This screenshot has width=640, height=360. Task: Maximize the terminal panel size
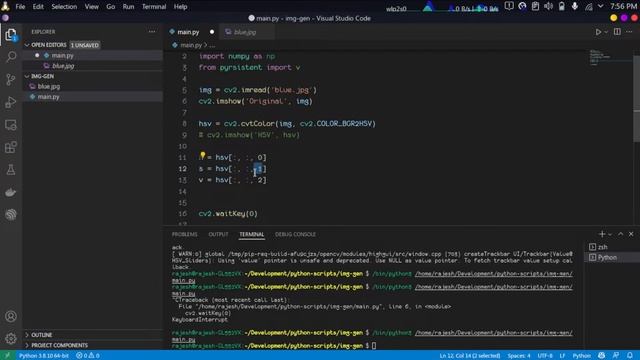(x=620, y=234)
